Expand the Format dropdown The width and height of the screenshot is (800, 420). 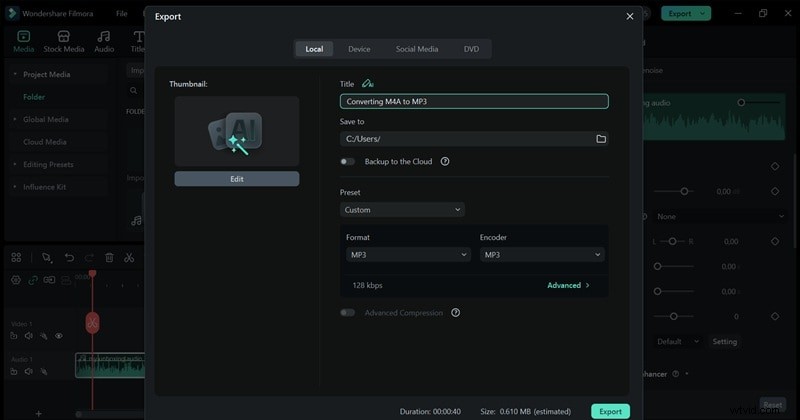[407, 255]
